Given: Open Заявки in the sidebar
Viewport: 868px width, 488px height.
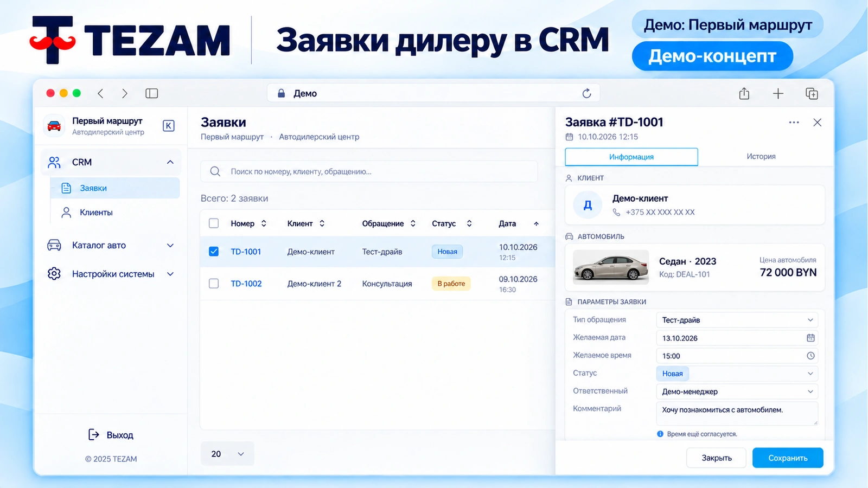Looking at the screenshot, I should coord(115,188).
